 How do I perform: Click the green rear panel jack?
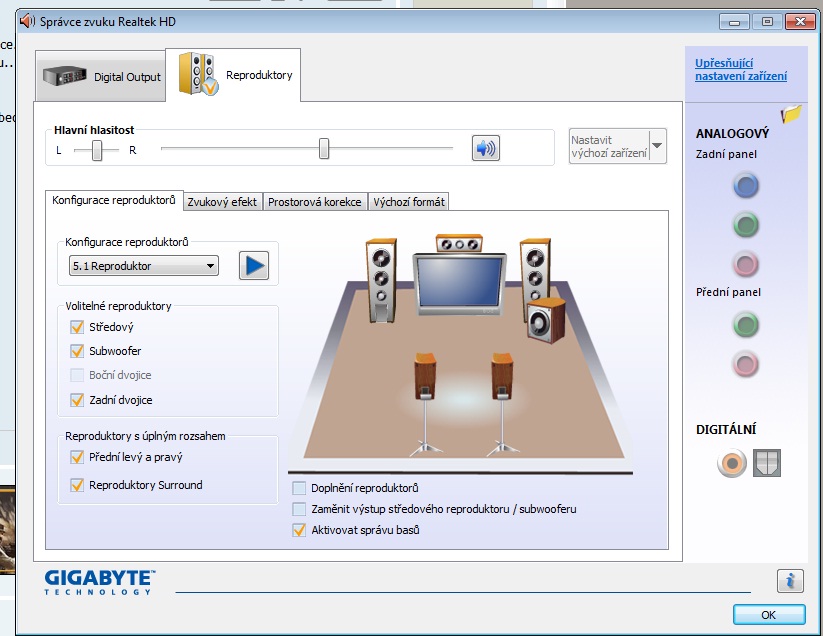(x=745, y=225)
